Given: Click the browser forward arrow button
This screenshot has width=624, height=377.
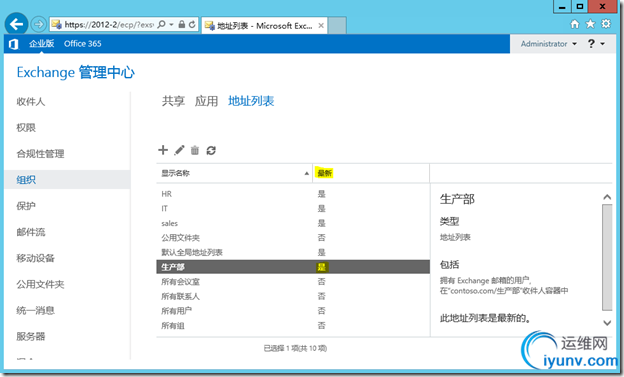Looking at the screenshot, I should pyautogui.click(x=38, y=25).
